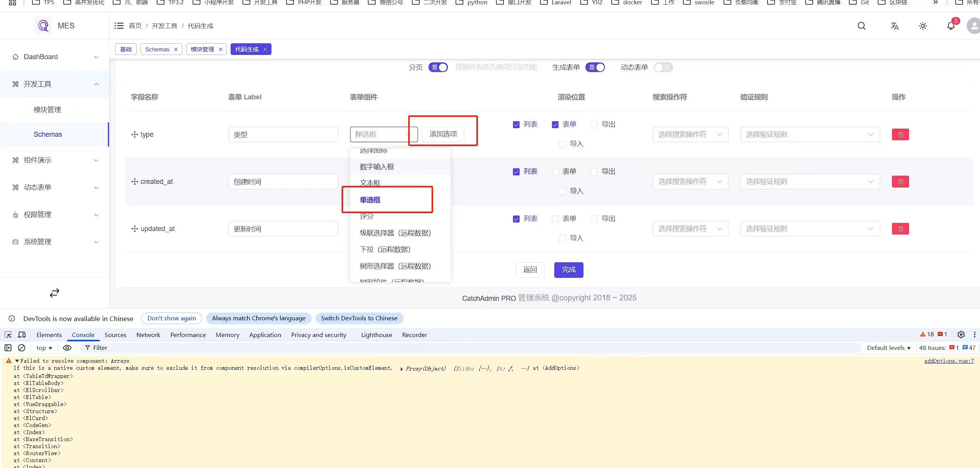Open DevTools settings gear icon

(x=961, y=335)
